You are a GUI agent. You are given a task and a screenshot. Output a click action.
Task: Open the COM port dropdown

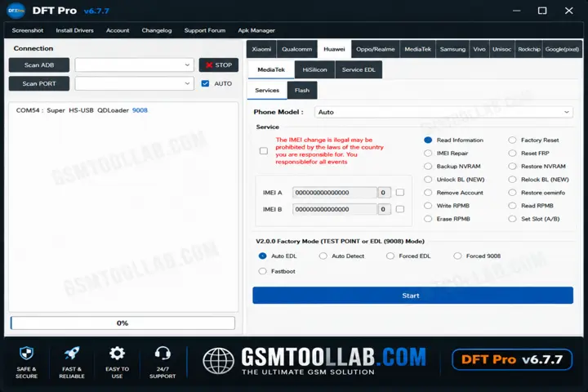[x=134, y=83]
